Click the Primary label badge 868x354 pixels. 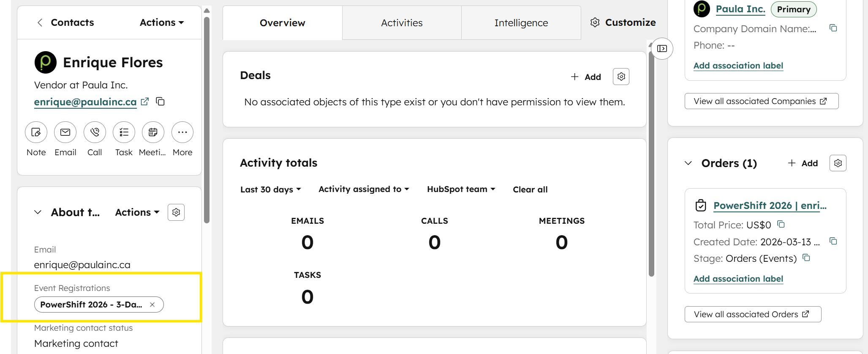click(x=794, y=9)
